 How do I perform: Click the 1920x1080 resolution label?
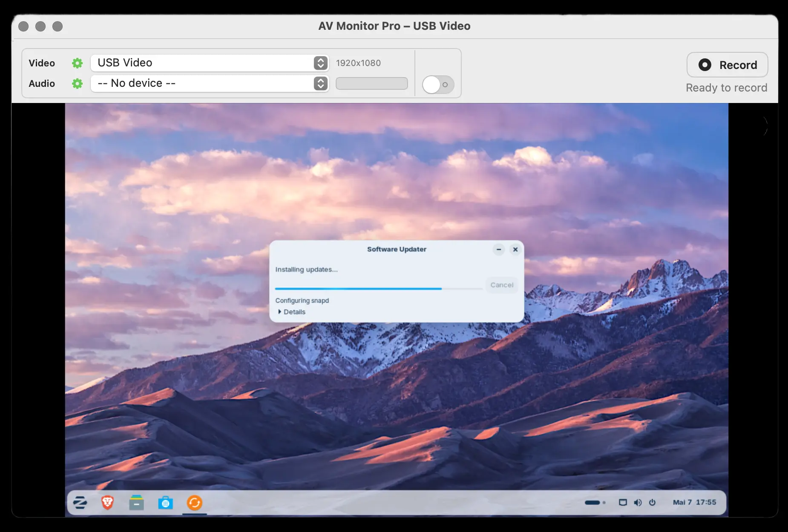(358, 63)
